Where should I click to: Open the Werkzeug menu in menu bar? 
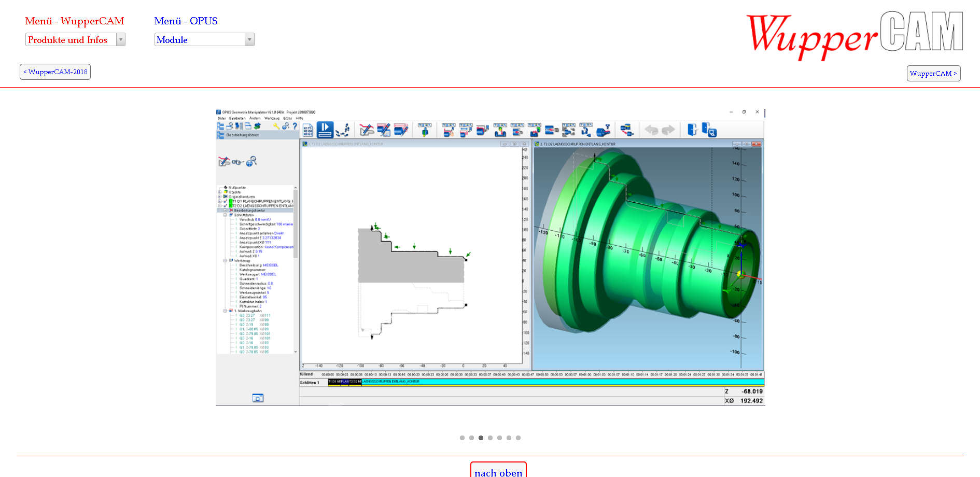tap(272, 118)
